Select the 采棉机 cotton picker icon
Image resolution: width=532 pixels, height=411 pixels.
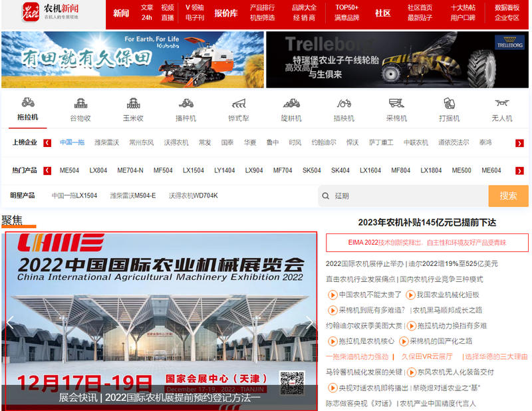[396, 103]
